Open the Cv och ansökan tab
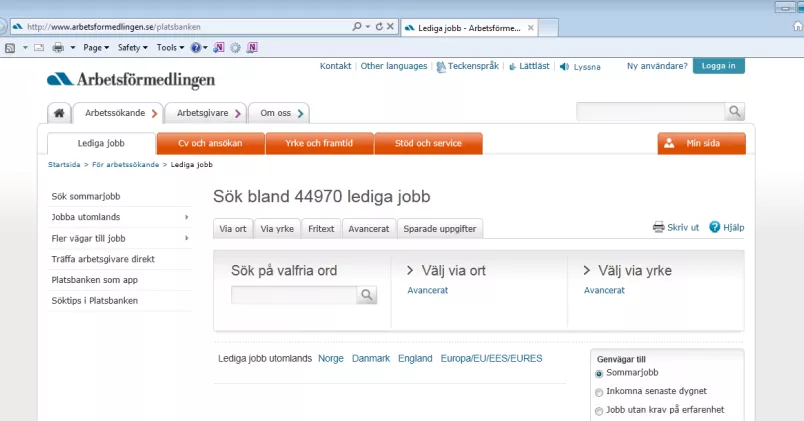 (210, 143)
